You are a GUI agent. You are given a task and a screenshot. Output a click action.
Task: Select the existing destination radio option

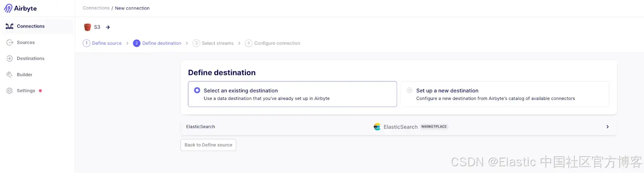(197, 90)
